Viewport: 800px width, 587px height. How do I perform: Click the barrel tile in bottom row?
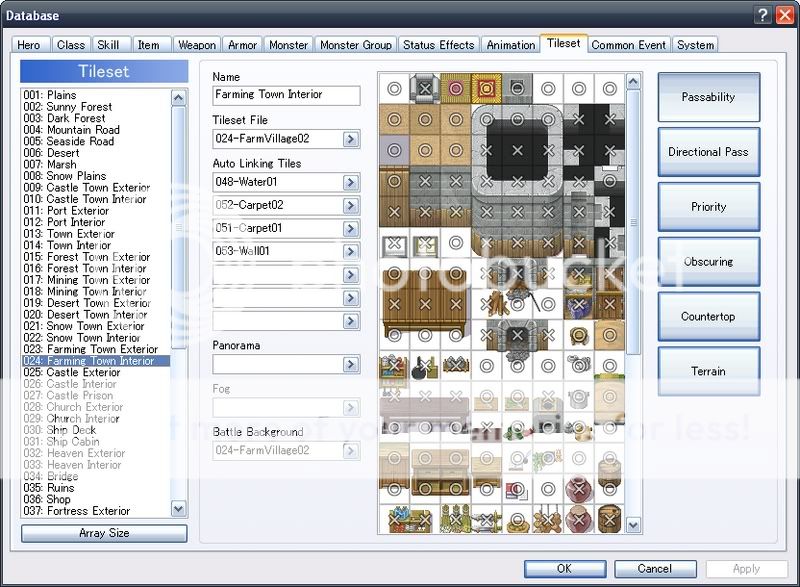coord(611,520)
